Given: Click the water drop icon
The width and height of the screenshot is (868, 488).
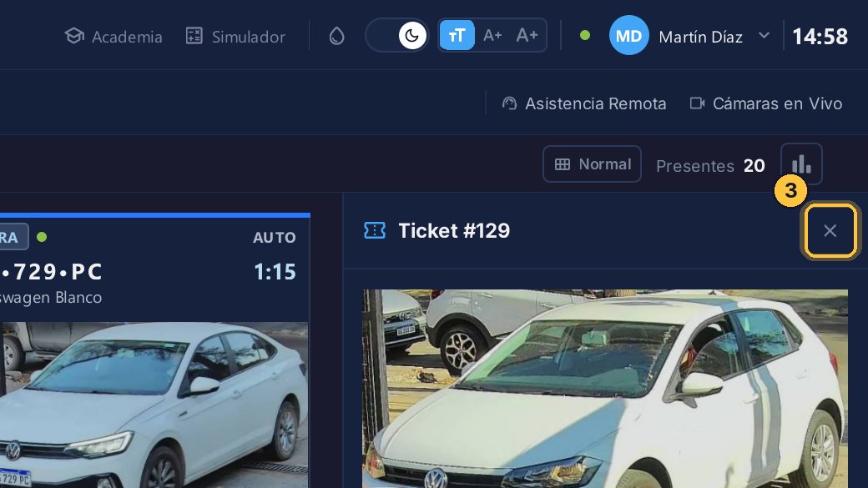Looking at the screenshot, I should click(336, 36).
